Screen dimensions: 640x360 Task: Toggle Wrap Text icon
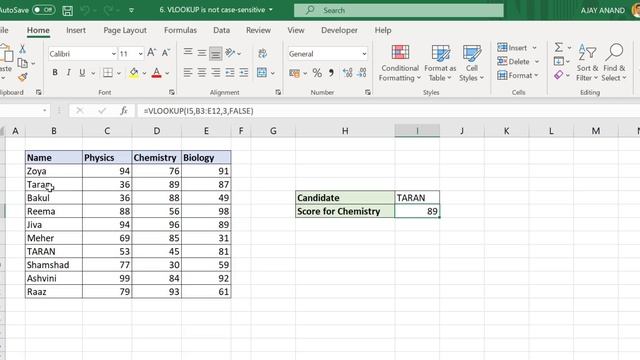(262, 53)
